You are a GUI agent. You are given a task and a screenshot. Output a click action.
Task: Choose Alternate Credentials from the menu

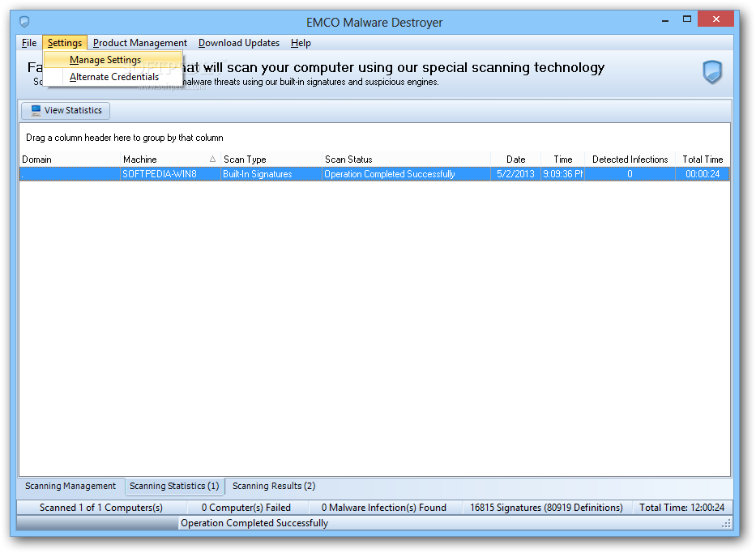tap(113, 77)
